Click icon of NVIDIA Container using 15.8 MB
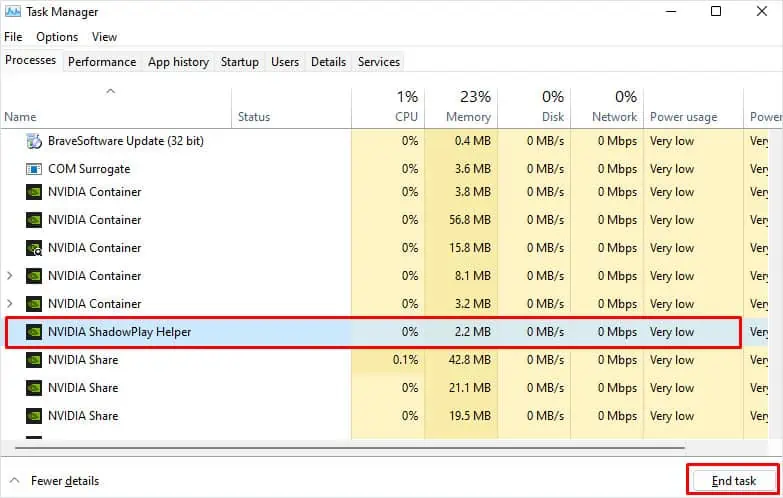Image resolution: width=783 pixels, height=498 pixels. point(34,248)
